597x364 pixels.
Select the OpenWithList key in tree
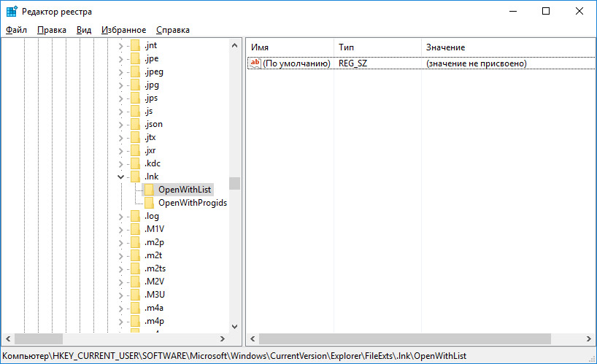coord(184,190)
